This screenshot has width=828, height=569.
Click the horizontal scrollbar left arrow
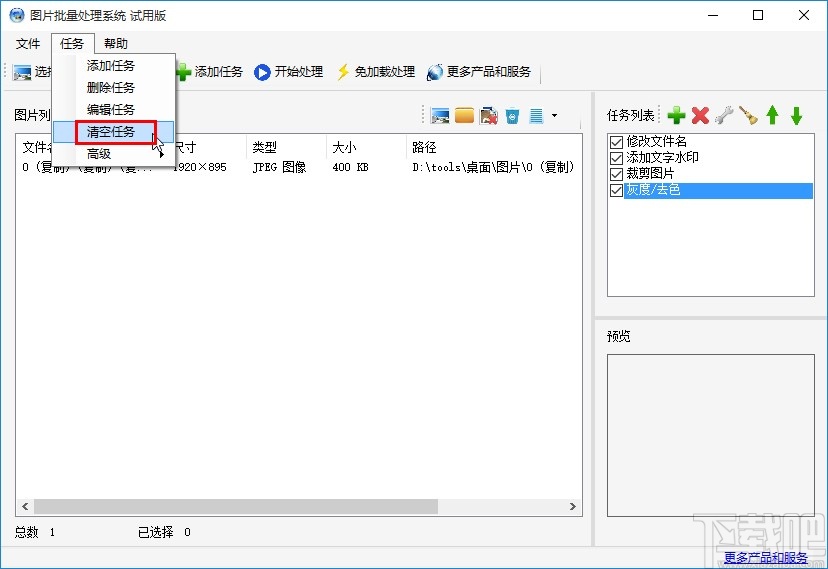point(25,507)
